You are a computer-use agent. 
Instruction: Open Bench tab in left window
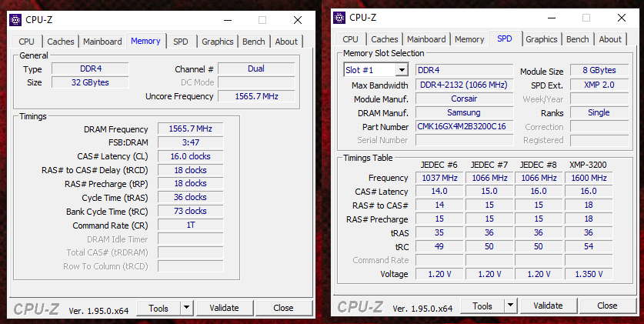tap(253, 42)
